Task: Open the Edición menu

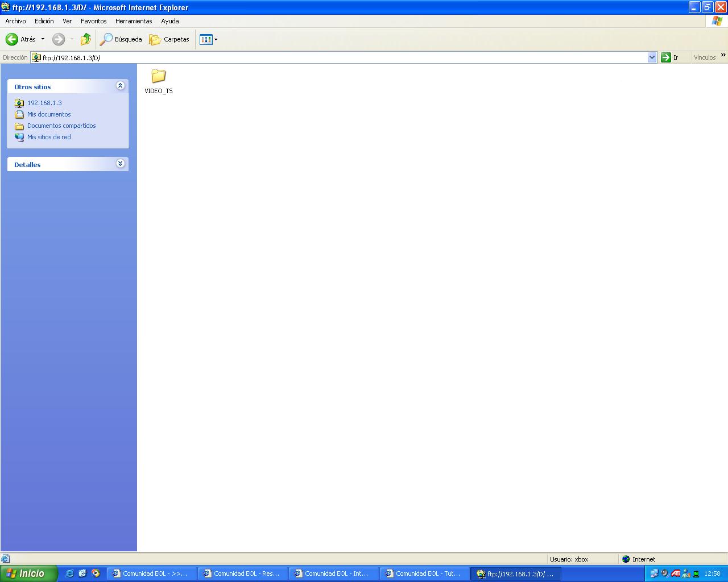Action: 44,21
